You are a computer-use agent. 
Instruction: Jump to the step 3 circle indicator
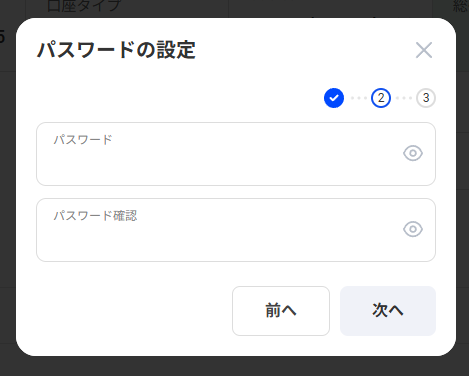[x=426, y=98]
